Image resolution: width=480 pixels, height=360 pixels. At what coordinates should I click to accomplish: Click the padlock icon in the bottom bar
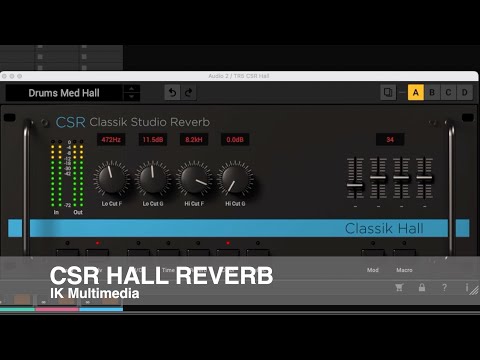(x=422, y=287)
